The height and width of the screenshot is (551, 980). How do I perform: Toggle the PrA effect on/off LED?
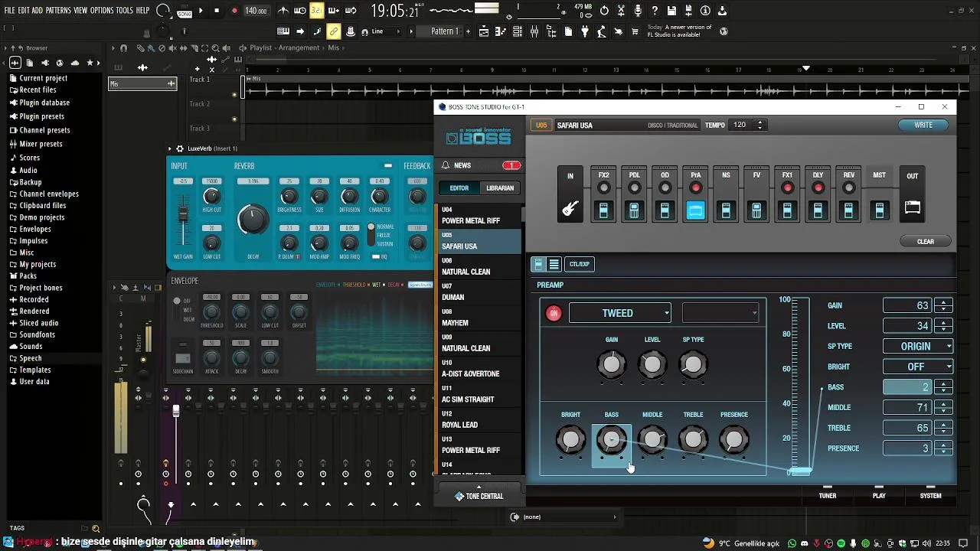695,187
